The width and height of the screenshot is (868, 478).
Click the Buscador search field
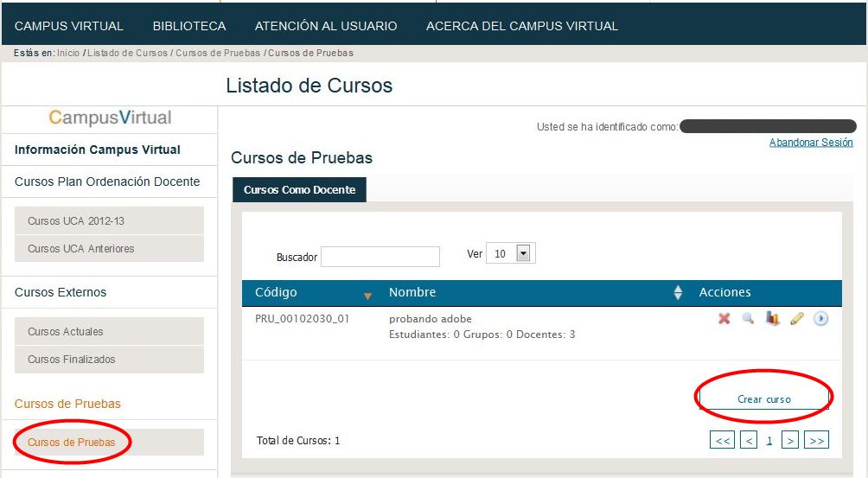click(x=380, y=257)
